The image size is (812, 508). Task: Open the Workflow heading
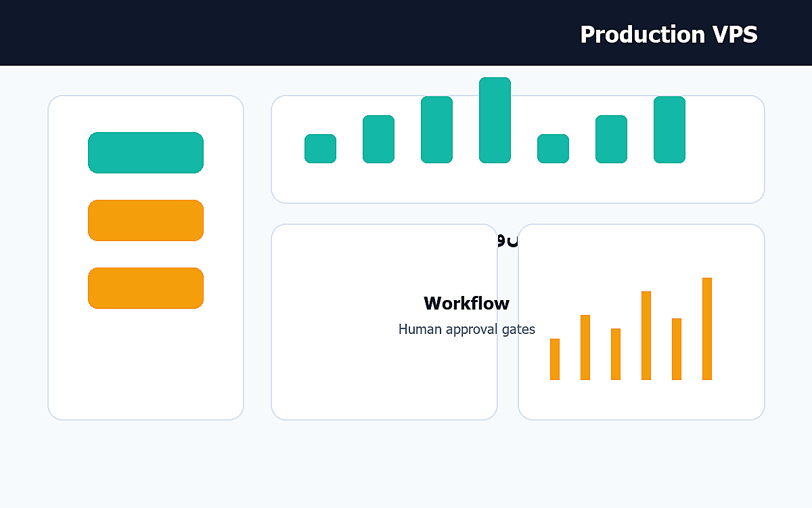(x=467, y=303)
